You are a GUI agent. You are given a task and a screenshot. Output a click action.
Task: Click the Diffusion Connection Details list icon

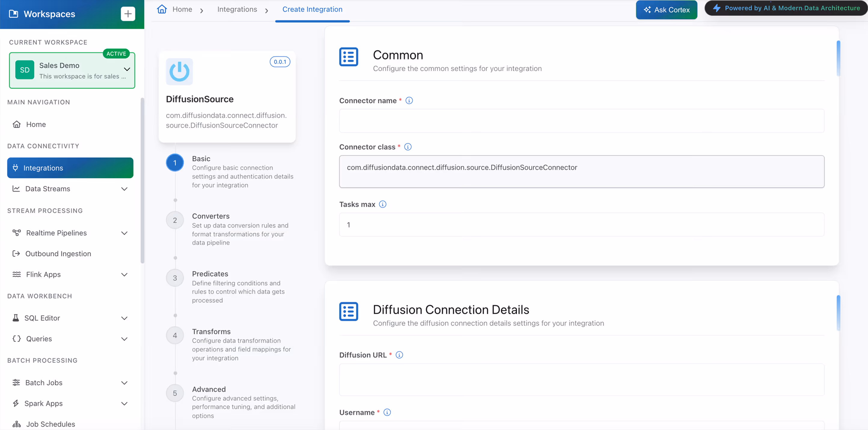[x=348, y=312]
